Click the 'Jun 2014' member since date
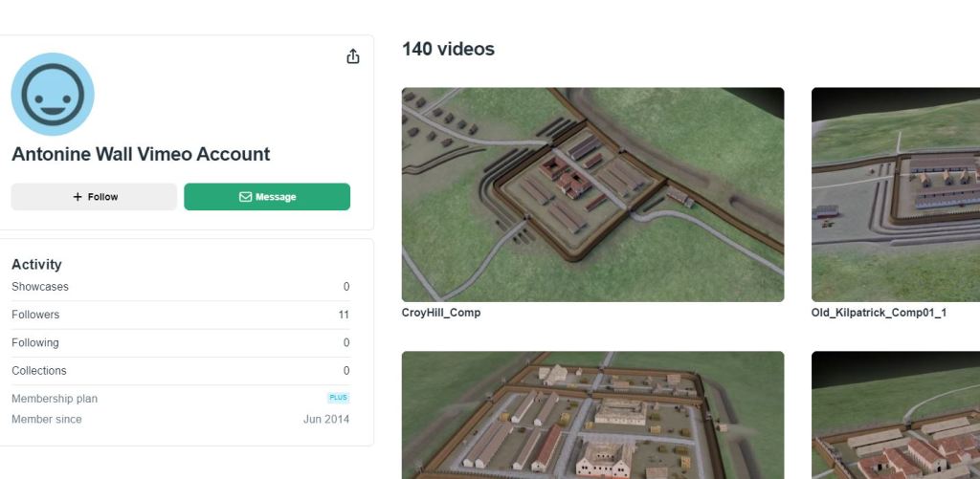Image resolution: width=980 pixels, height=479 pixels. [326, 419]
